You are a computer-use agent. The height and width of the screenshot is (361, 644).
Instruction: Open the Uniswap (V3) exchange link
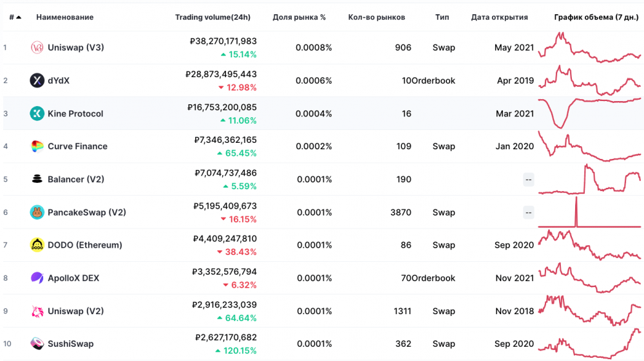75,48
